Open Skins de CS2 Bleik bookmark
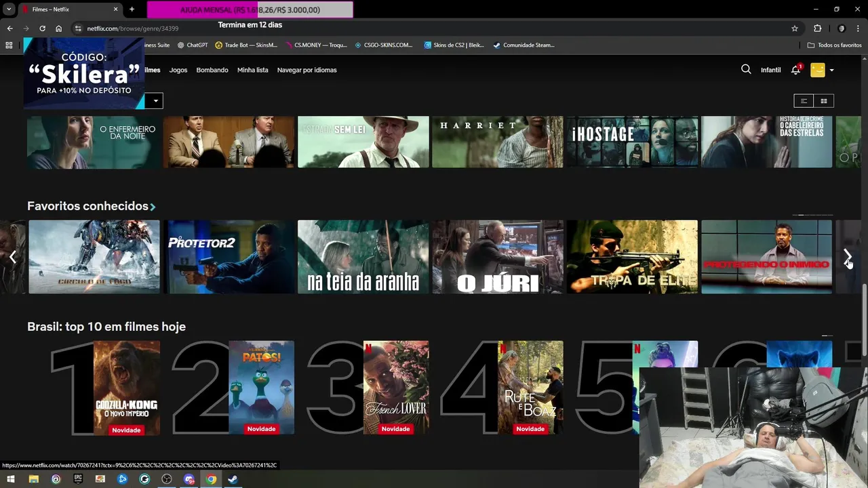This screenshot has height=488, width=868. coord(454,45)
